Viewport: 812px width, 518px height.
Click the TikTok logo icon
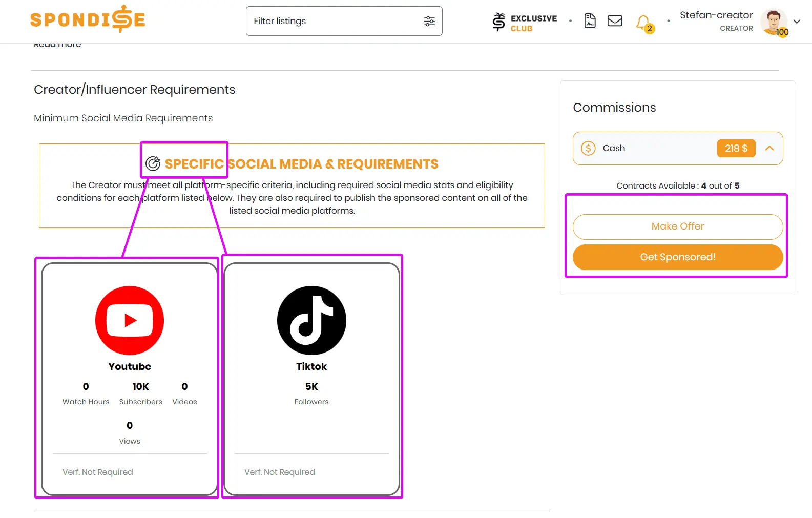coord(311,320)
